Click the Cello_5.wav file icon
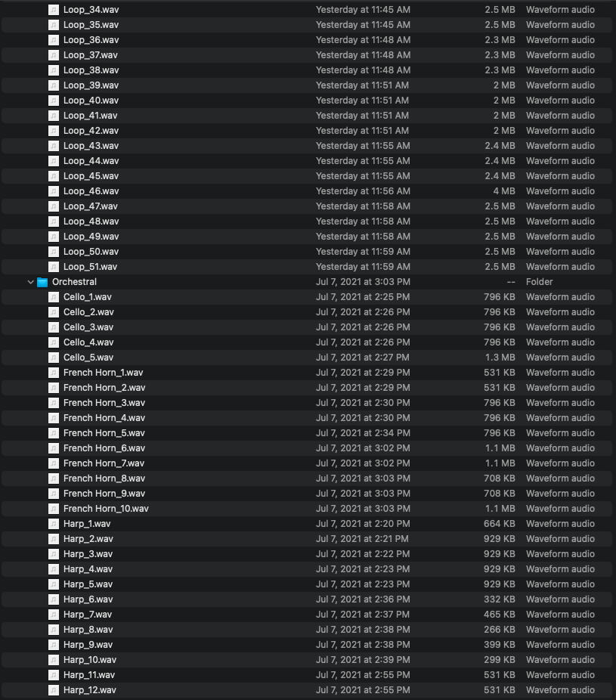 coord(54,358)
